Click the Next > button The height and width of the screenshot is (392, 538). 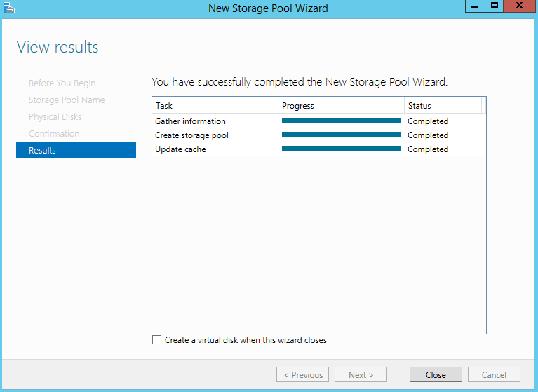click(x=361, y=374)
